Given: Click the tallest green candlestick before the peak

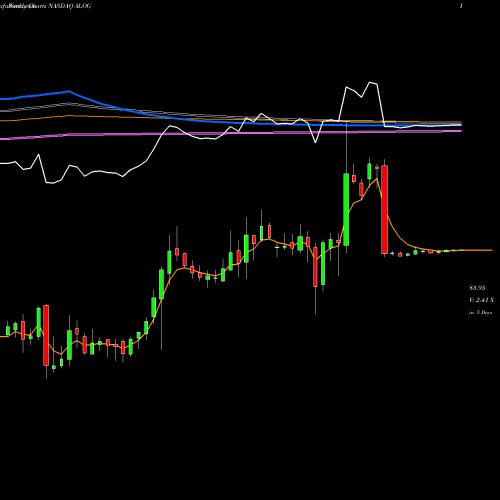Looking at the screenshot, I should 346,210.
